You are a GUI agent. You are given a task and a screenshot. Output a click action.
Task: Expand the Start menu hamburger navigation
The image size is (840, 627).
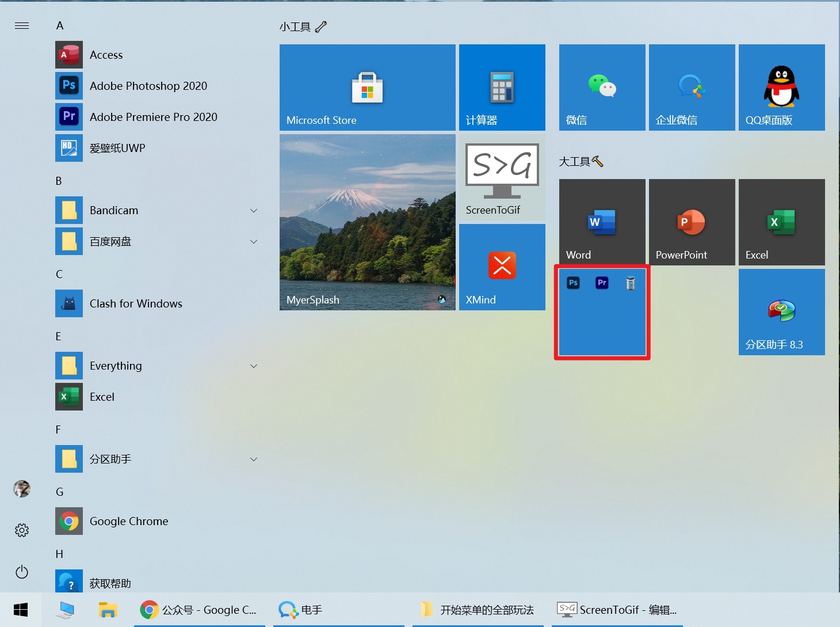[x=22, y=25]
